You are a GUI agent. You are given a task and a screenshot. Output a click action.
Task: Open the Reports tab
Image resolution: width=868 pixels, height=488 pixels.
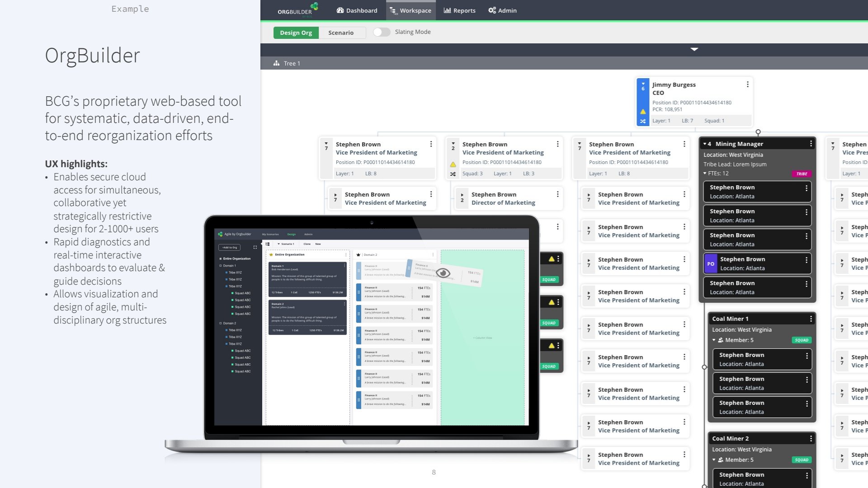[x=459, y=10]
